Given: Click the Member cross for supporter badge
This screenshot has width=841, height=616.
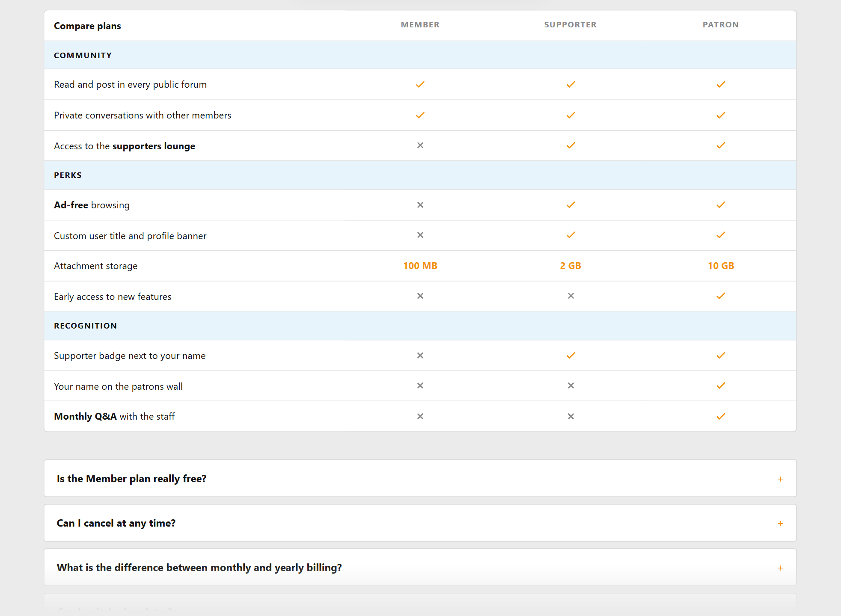Looking at the screenshot, I should pos(420,355).
